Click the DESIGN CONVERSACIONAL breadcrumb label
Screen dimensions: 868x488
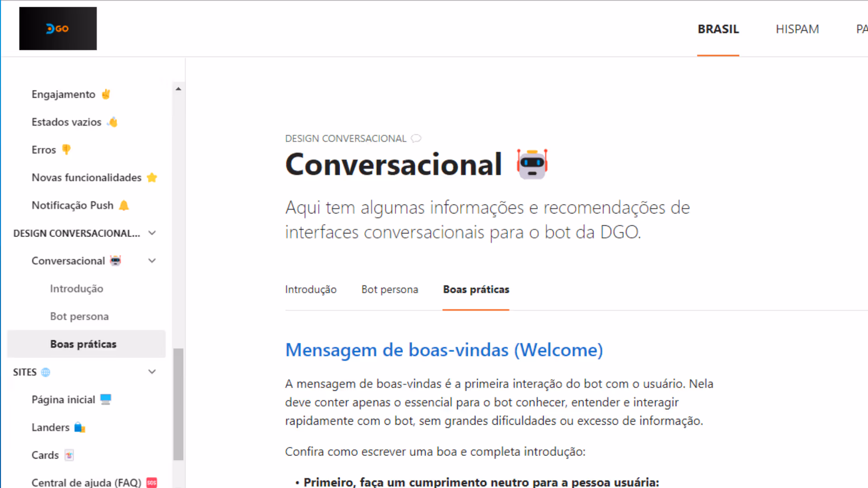346,138
